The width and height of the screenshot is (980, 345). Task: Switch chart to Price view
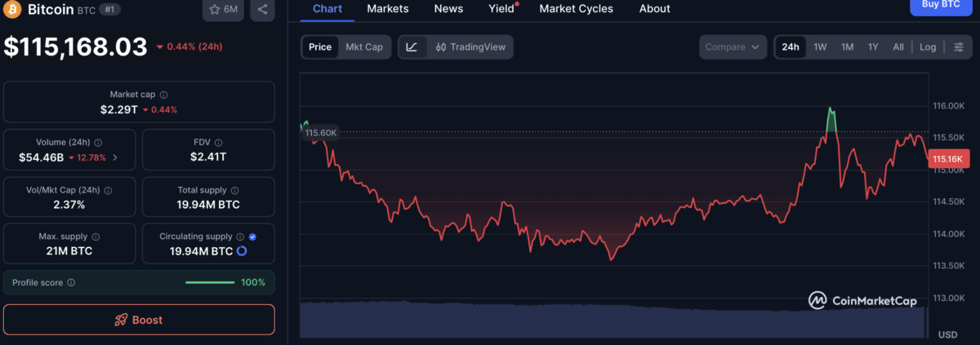[x=320, y=47]
